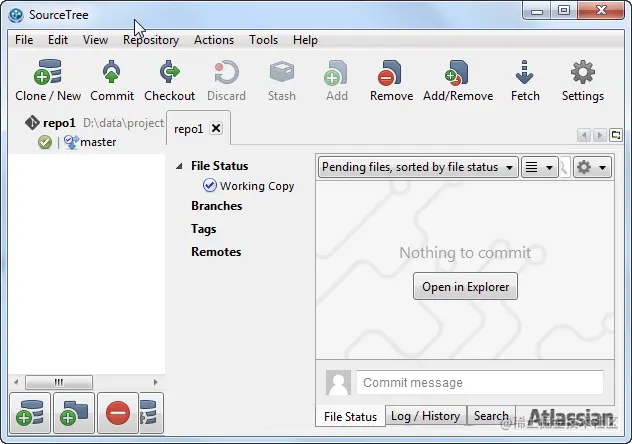Click the Add/Remove toolbar icon
This screenshot has width=632, height=444.
457,73
